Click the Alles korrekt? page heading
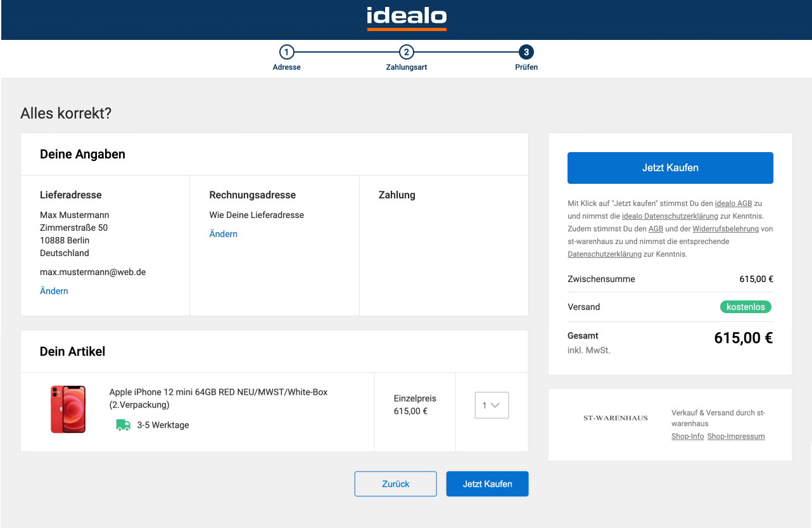 click(x=66, y=113)
